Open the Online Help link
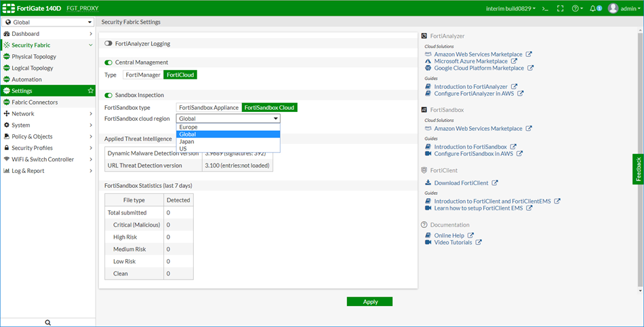The image size is (644, 327). pos(449,235)
